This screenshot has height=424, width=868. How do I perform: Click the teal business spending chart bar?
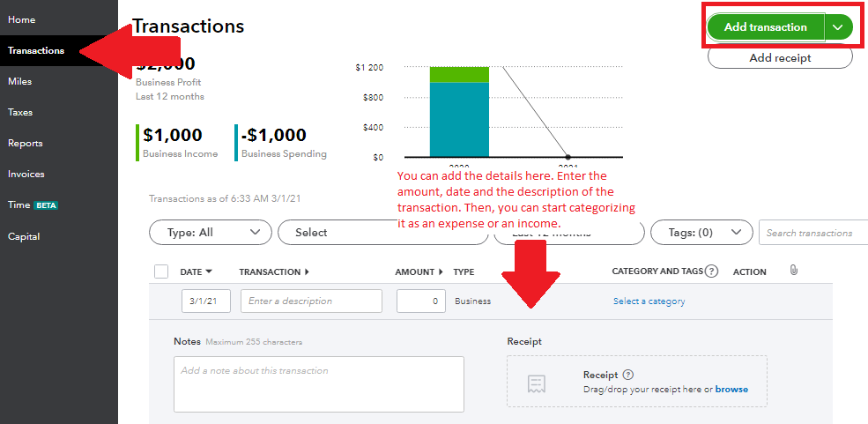pos(459,119)
